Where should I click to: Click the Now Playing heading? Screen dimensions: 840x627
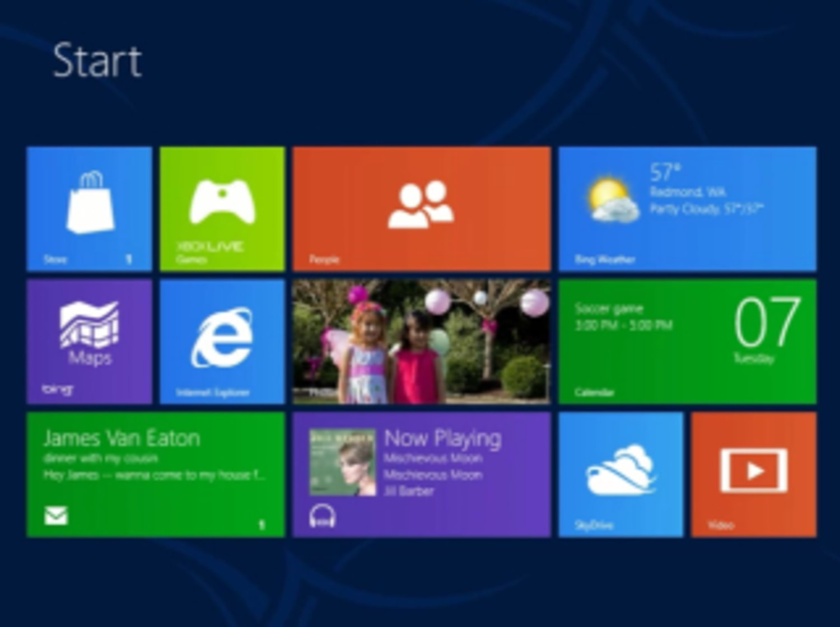coord(442,438)
